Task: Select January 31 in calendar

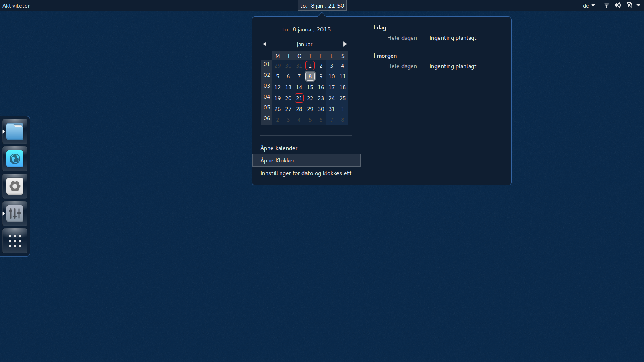Action: coord(332,109)
